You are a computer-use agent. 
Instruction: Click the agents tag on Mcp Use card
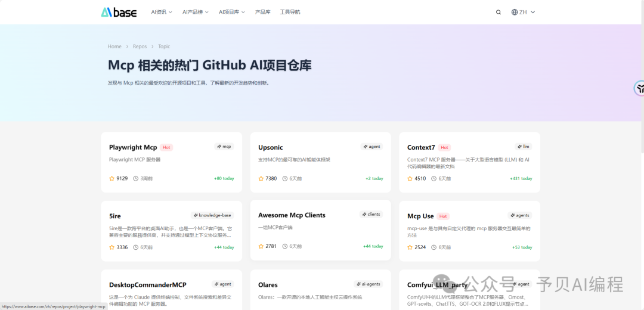point(520,215)
